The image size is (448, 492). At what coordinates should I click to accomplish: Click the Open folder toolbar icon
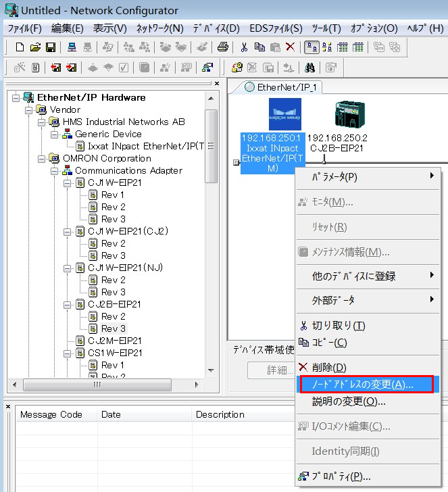(35, 47)
